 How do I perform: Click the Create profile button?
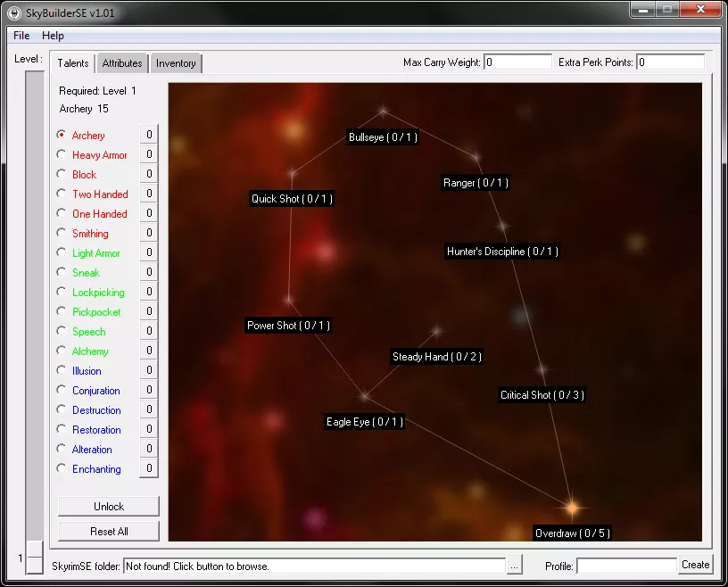[695, 565]
